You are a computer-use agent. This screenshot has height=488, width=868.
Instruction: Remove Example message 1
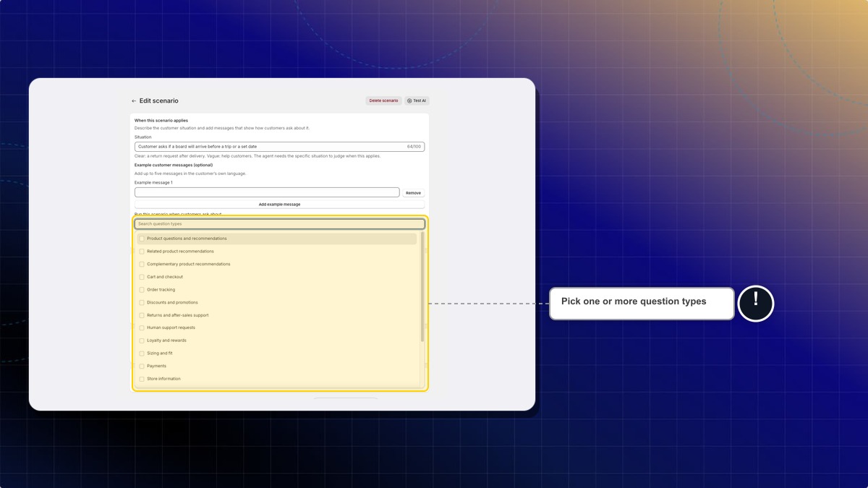point(413,193)
